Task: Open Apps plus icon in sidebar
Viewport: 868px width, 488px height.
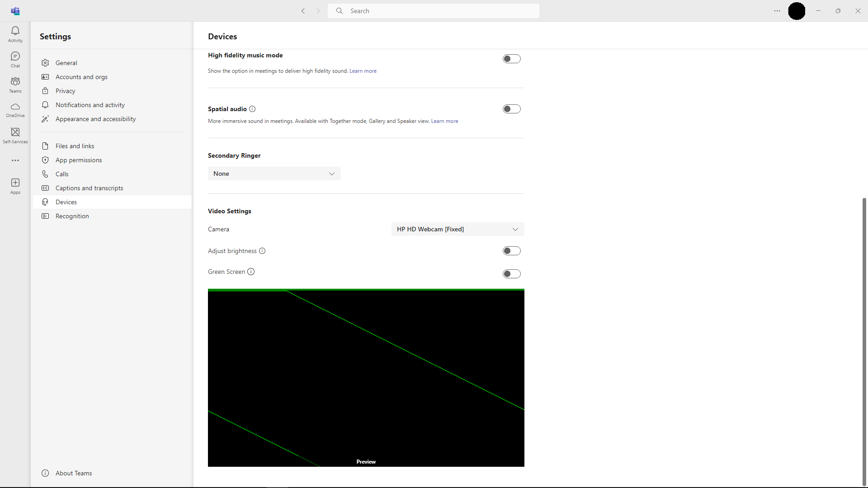Action: pos(15,185)
